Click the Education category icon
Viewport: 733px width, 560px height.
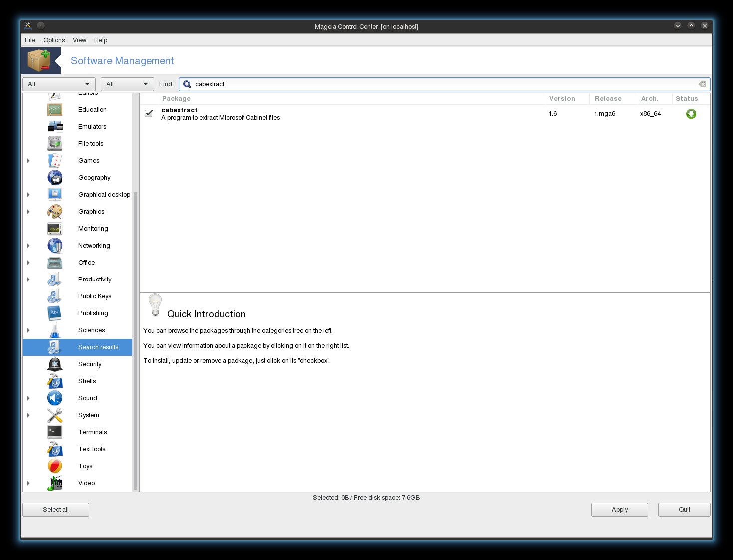(55, 110)
